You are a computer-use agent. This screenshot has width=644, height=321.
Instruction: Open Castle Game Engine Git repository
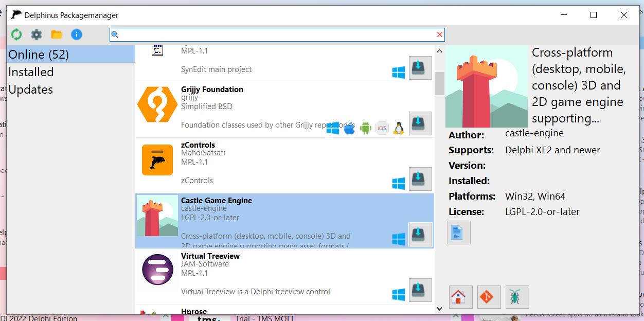489,297
